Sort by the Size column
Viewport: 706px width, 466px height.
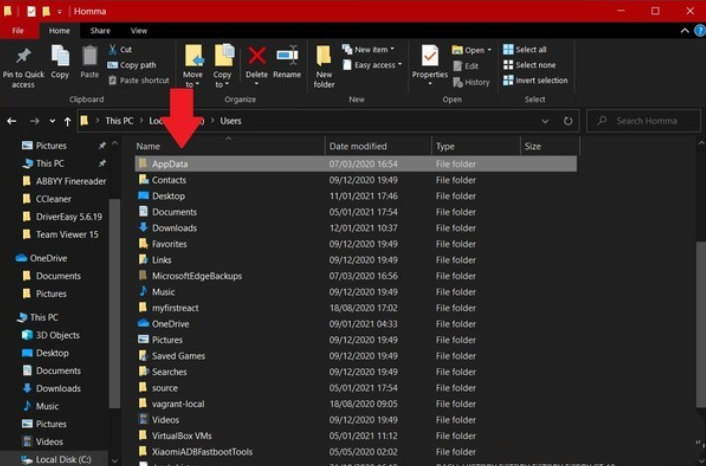click(550, 146)
